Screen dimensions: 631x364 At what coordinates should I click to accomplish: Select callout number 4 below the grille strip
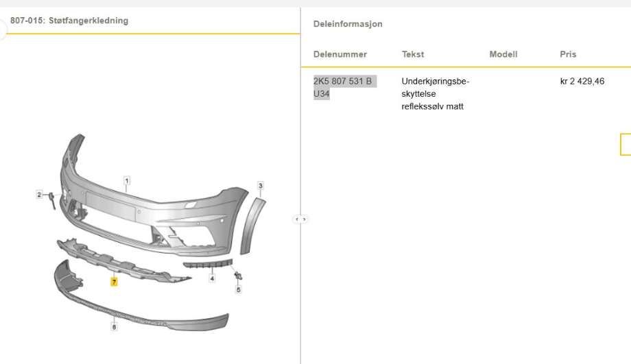212,278
